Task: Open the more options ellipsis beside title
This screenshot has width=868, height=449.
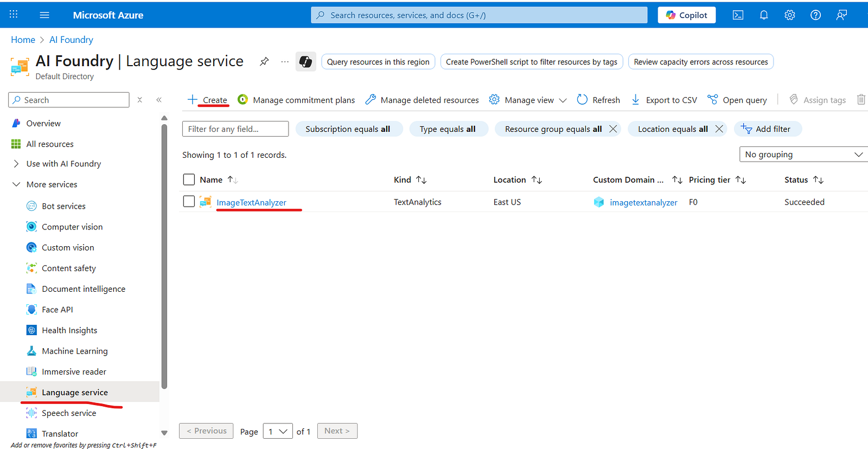Action: [x=285, y=62]
